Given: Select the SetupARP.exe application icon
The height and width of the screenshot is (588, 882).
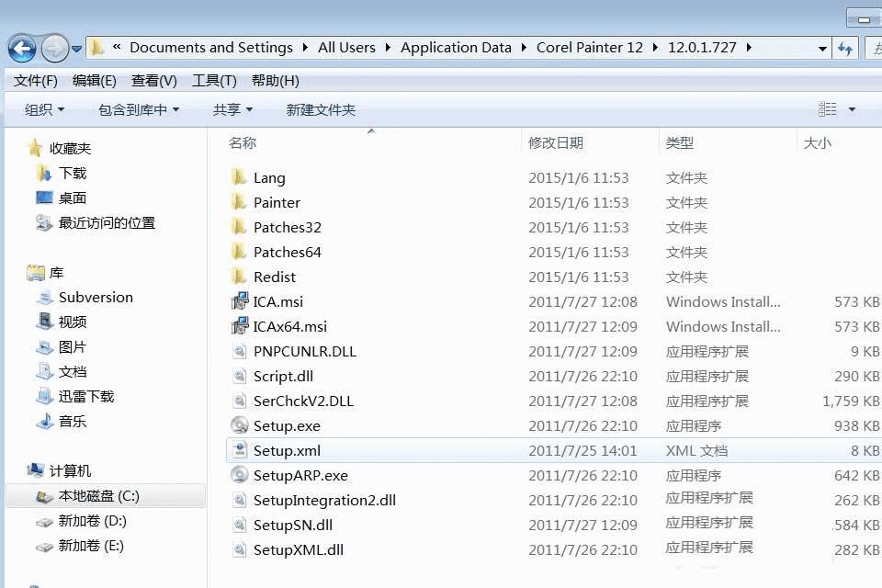Looking at the screenshot, I should (x=240, y=475).
